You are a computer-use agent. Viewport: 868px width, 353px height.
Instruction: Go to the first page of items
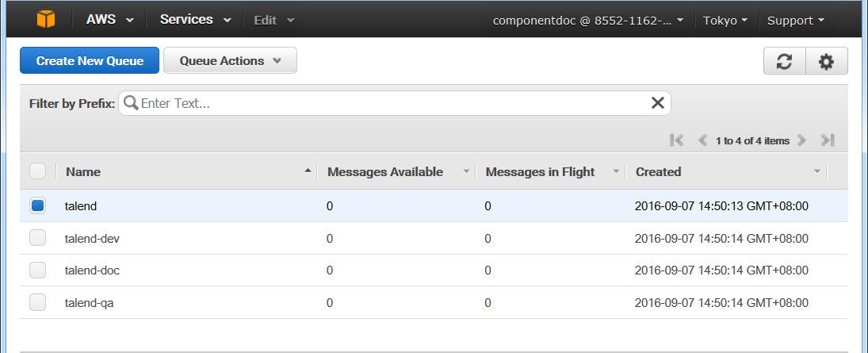click(x=676, y=140)
